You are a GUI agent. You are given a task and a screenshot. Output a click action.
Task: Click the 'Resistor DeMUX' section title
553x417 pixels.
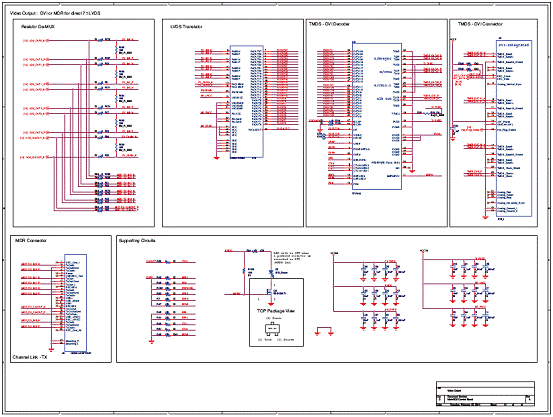point(38,27)
